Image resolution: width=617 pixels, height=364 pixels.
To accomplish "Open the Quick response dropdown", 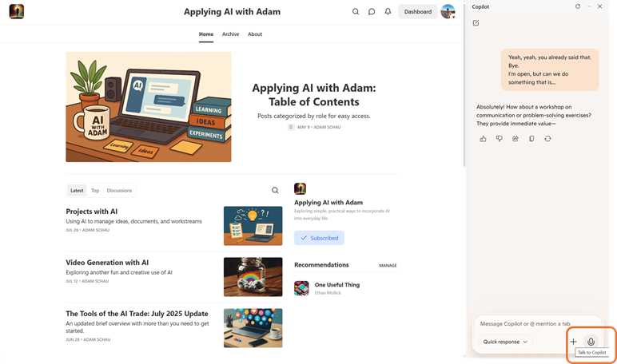I will coord(505,342).
